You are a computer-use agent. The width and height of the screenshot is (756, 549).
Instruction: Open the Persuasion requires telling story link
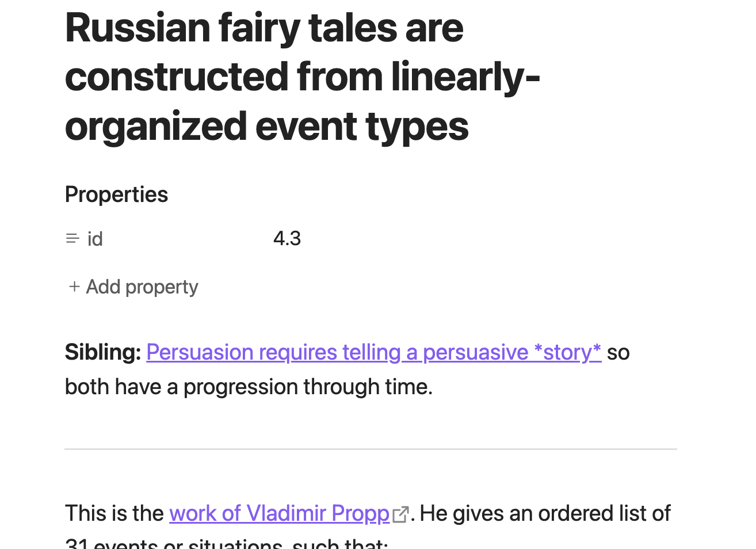click(373, 352)
